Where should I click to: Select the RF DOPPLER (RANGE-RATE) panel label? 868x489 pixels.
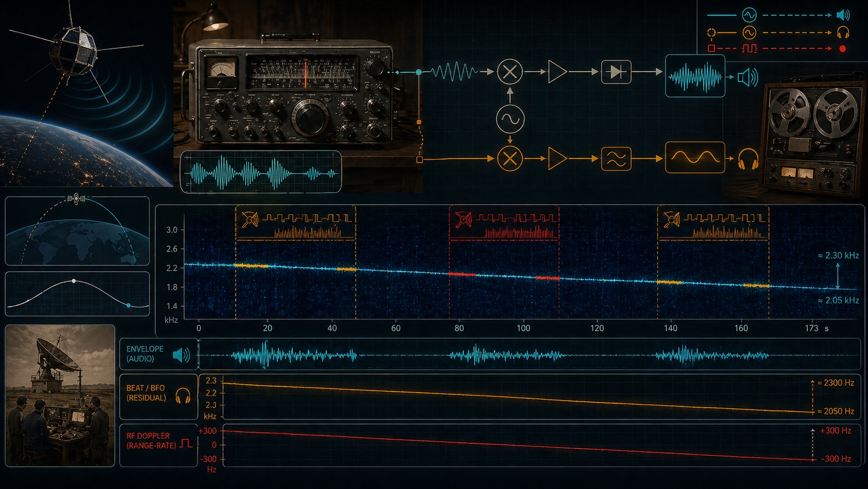pos(148,440)
